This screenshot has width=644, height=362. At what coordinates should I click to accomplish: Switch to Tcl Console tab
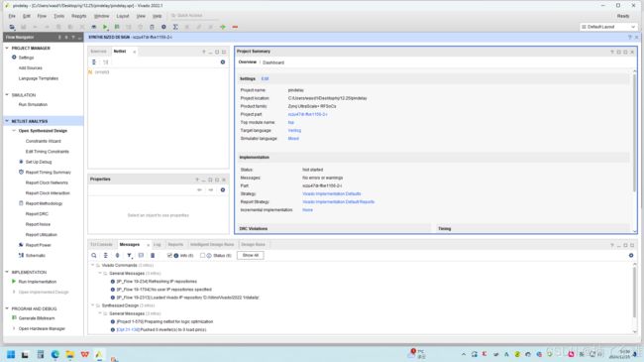click(101, 244)
